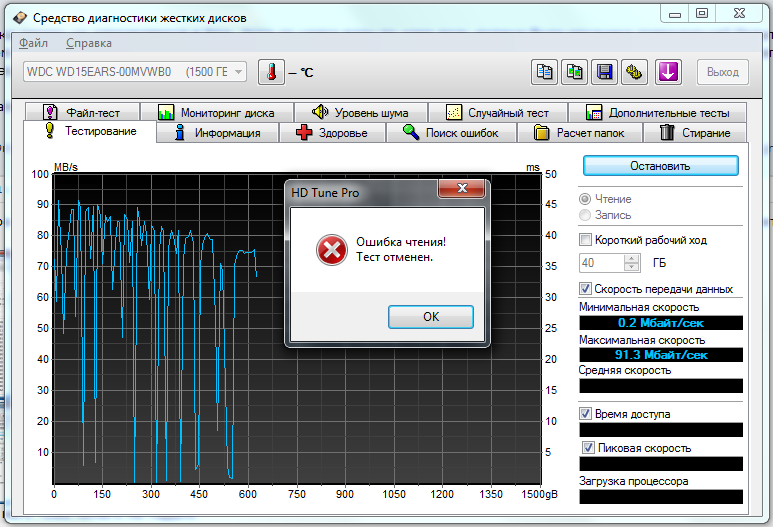Click the copy screenshot to clipboard icon
773x527 pixels.
coord(574,72)
